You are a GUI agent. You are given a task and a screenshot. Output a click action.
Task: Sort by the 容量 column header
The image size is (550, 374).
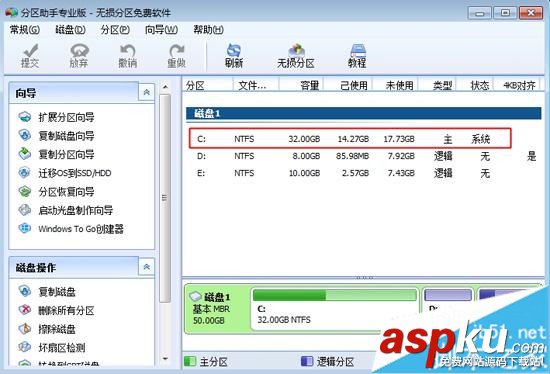302,85
